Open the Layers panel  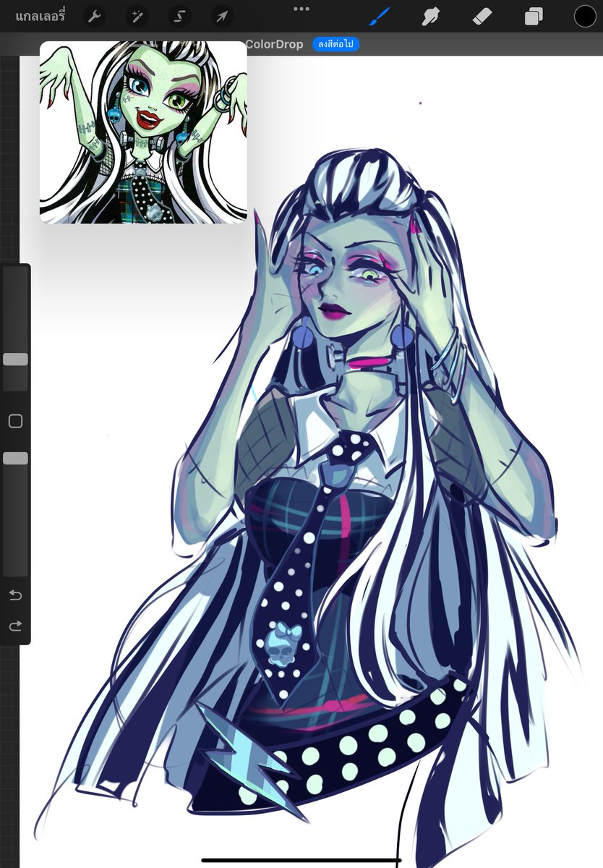534,16
